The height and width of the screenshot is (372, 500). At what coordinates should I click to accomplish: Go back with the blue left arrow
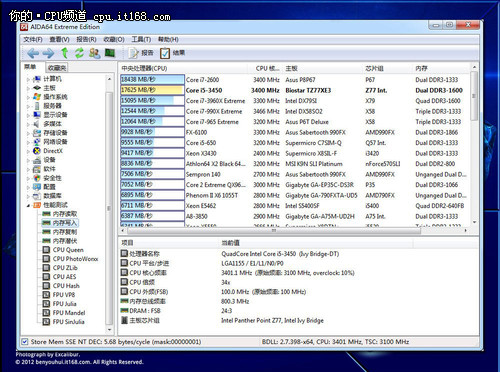(33, 53)
